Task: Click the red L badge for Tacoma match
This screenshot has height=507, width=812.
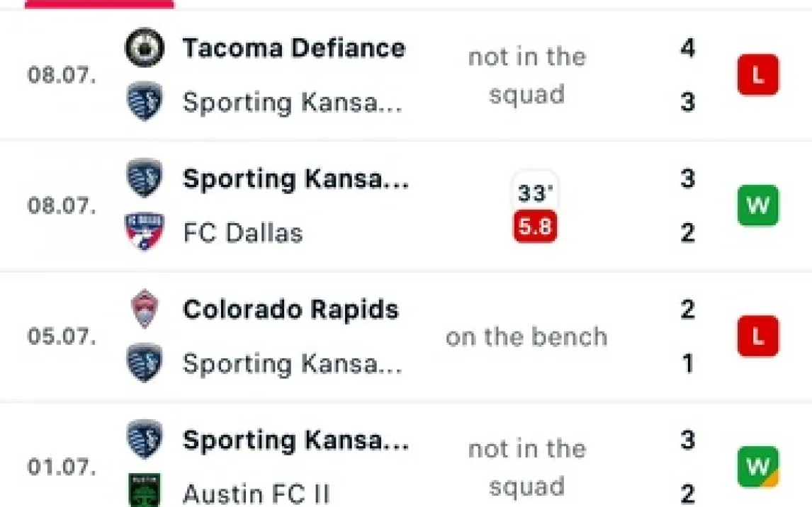Action: (x=757, y=75)
